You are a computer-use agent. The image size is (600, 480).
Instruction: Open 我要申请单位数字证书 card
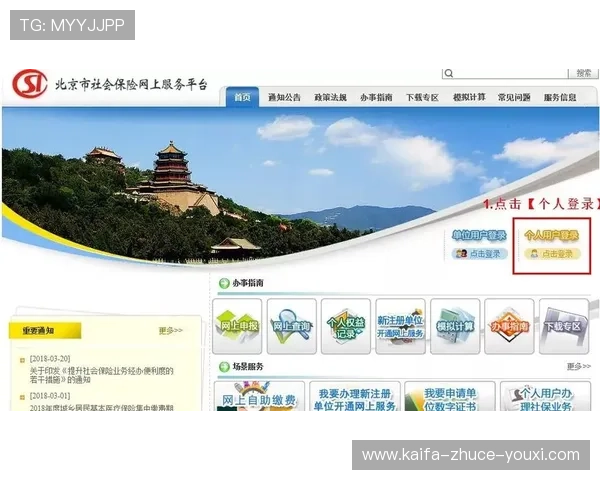tap(450, 396)
